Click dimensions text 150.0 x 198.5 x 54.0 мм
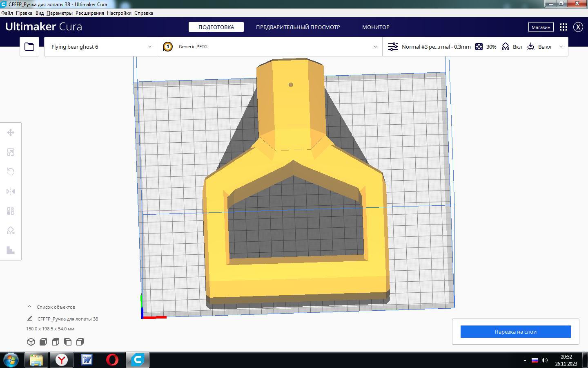Viewport: 588px width, 368px height. click(x=50, y=329)
